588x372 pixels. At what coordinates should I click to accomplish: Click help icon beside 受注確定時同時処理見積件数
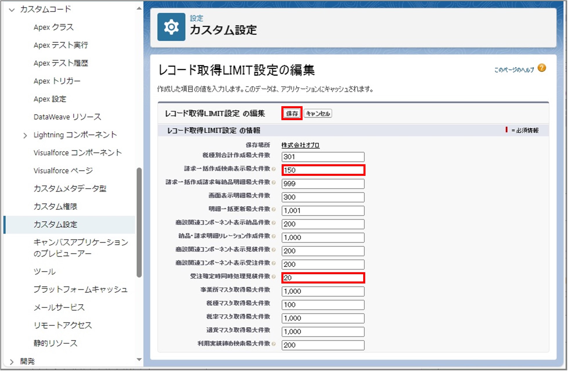point(274,277)
